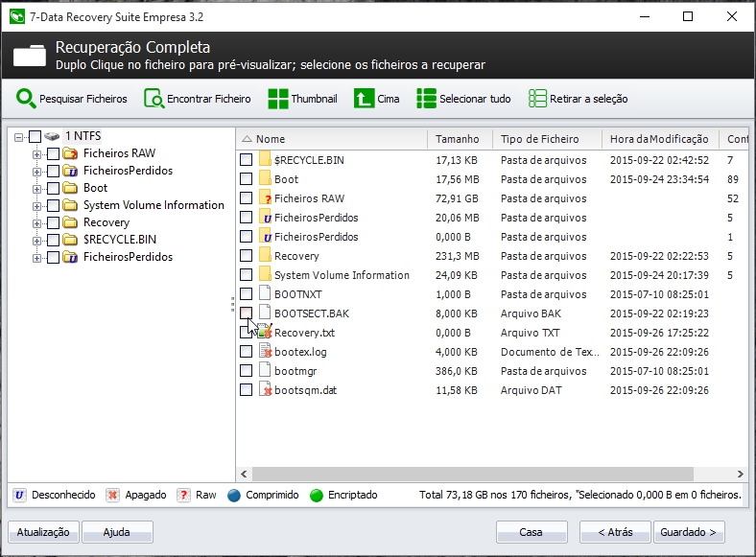Tick the Boot checkbox in file list
756x557 pixels.
click(x=246, y=178)
